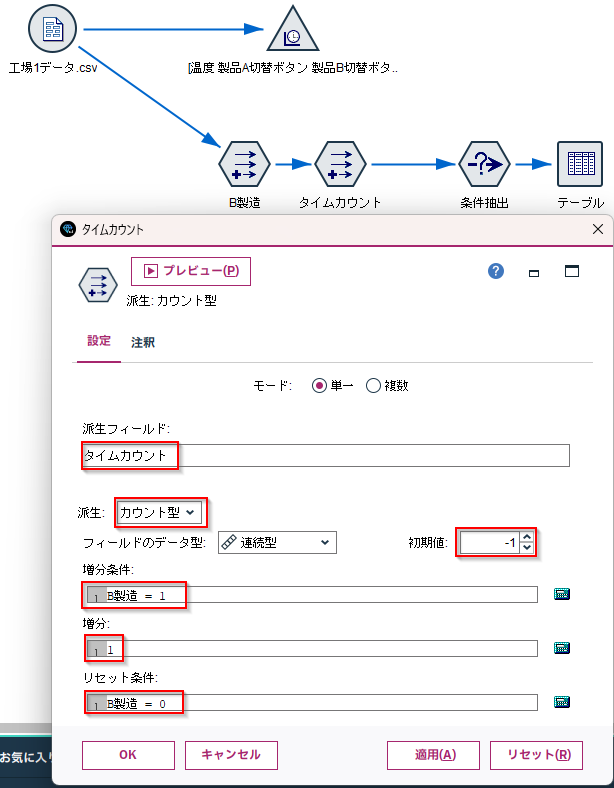Click the 工場1データ.csv node label
Viewport: 614px width, 788px height.
pos(53,67)
